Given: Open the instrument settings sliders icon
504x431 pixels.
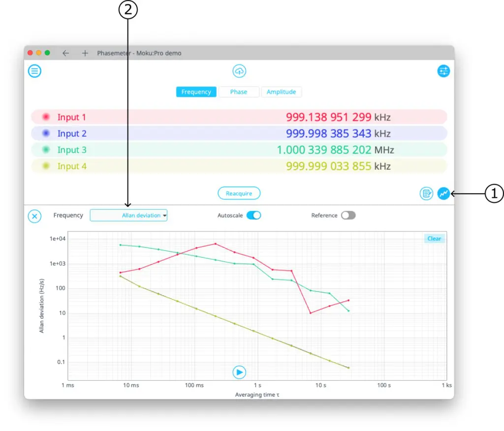Looking at the screenshot, I should (x=443, y=71).
